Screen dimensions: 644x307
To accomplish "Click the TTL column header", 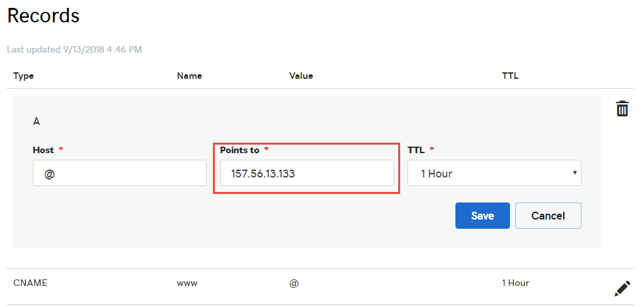I will click(510, 76).
